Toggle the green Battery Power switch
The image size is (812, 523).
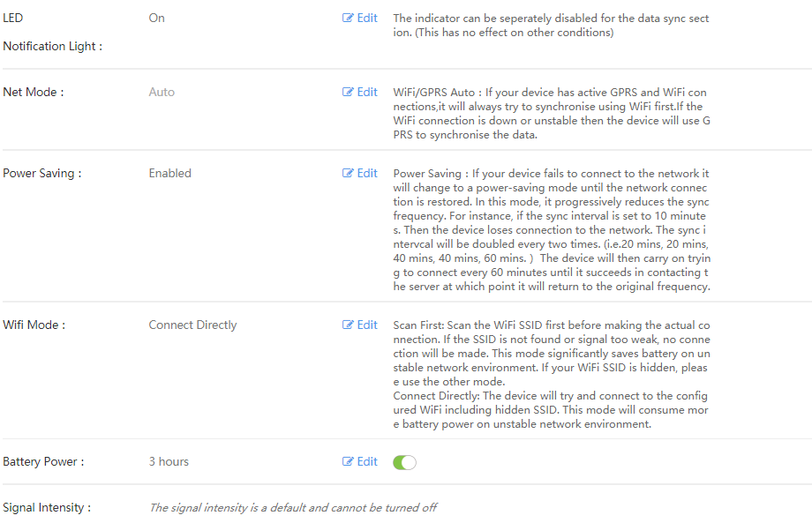pyautogui.click(x=404, y=462)
